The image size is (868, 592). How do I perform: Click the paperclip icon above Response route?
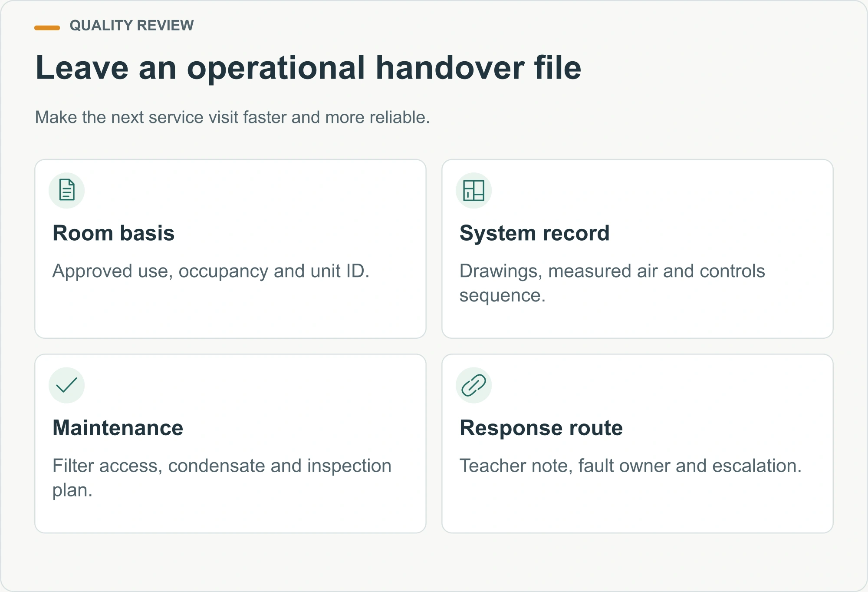[x=473, y=385]
